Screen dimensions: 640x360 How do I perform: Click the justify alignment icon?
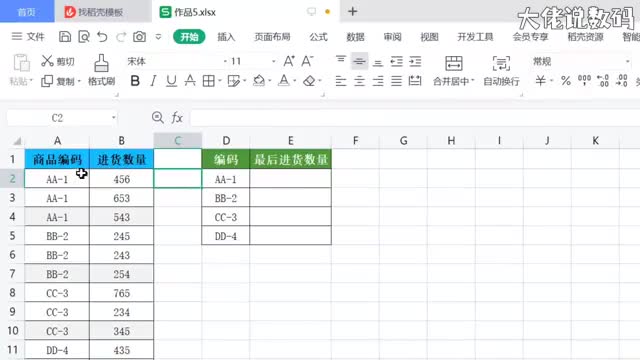396,81
